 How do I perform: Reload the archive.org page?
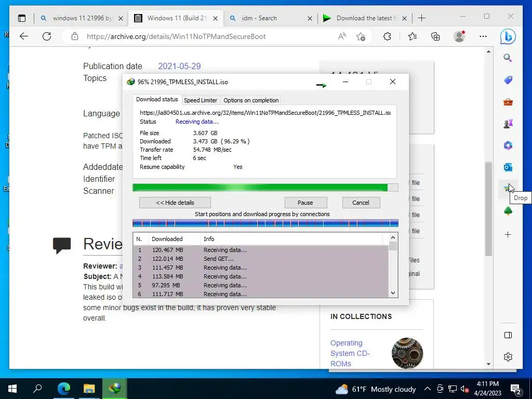click(x=47, y=36)
